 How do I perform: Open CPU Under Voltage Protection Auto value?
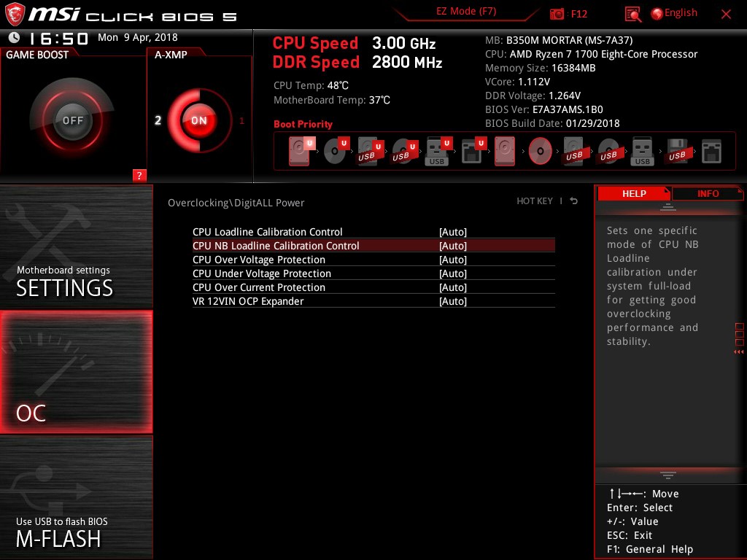[452, 273]
